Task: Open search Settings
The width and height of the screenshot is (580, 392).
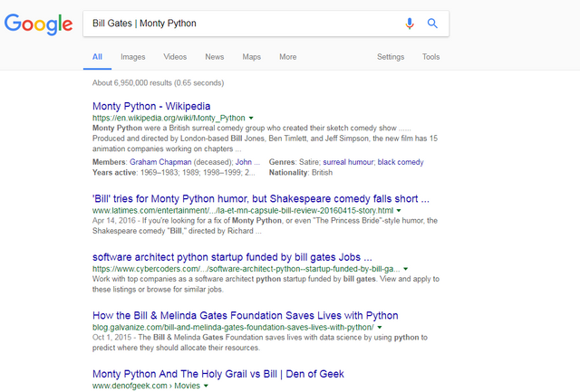Action: coord(391,57)
